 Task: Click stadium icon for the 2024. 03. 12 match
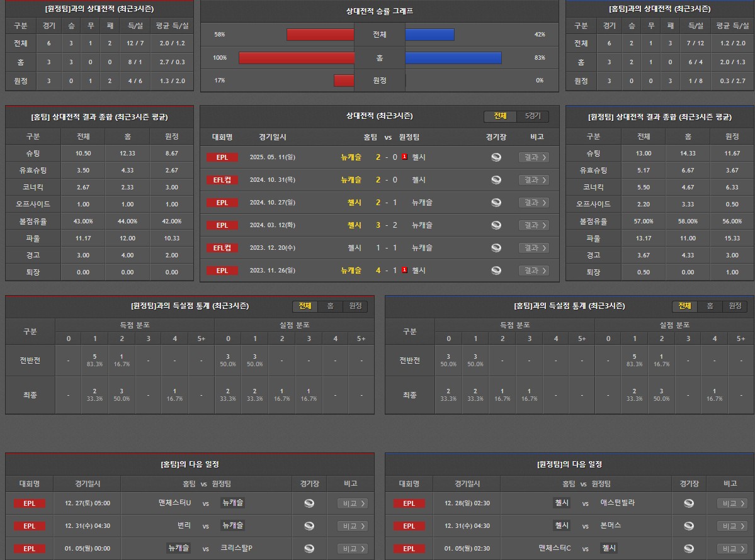[496, 225]
